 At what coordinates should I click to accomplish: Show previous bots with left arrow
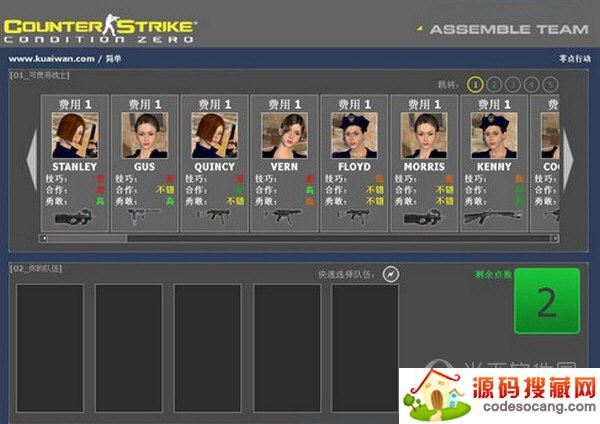(x=32, y=160)
